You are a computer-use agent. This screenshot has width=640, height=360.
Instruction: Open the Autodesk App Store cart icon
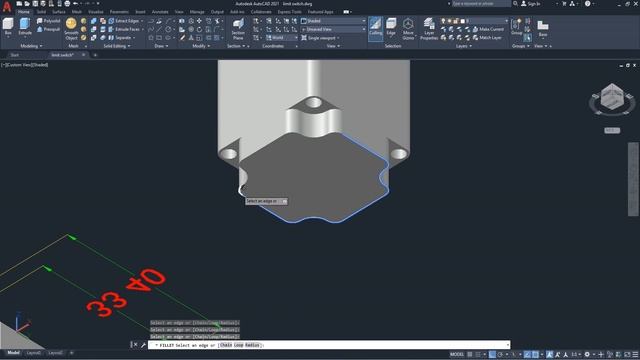pos(564,4)
